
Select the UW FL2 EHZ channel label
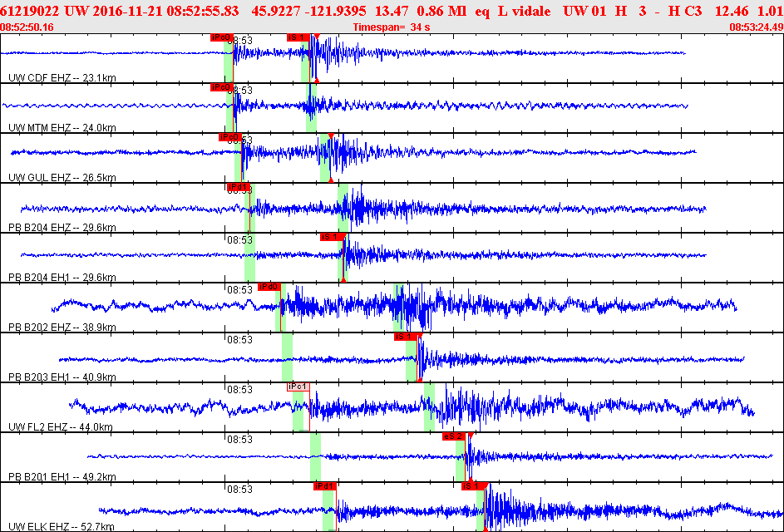point(60,427)
